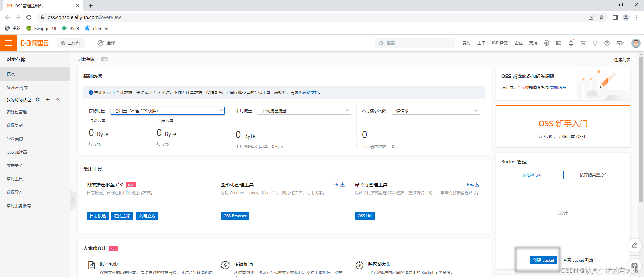The height and width of the screenshot is (277, 644).
Task: Click the 创建 Bucket button
Action: point(544,260)
